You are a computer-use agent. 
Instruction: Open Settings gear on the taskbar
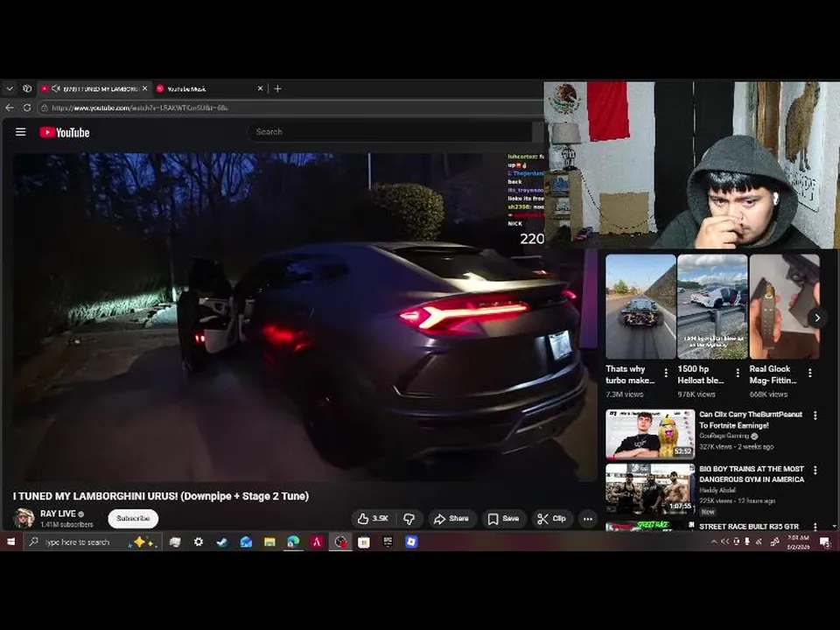199,542
